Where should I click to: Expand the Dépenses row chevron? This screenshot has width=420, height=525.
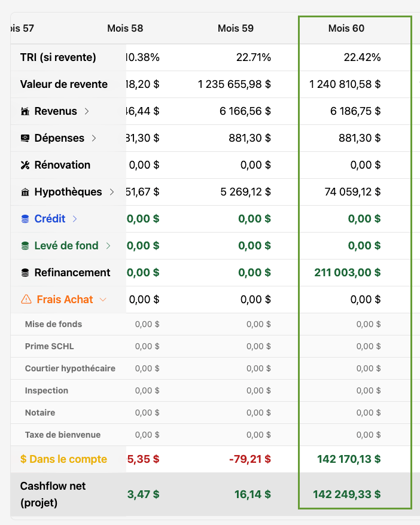pyautogui.click(x=94, y=138)
